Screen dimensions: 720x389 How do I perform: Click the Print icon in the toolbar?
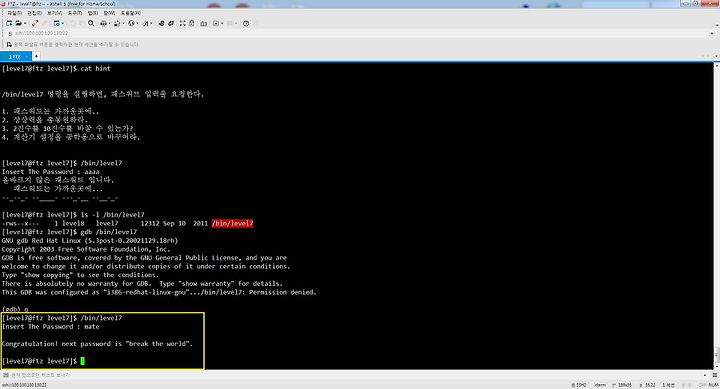pyautogui.click(x=103, y=23)
